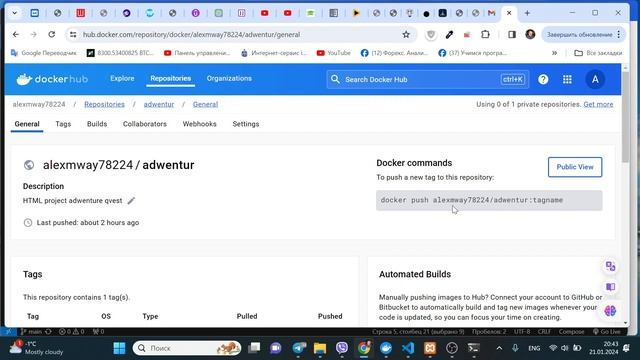Viewport: 640px width, 360px height.
Task: Open the Gmail browser tab
Action: pyautogui.click(x=491, y=13)
